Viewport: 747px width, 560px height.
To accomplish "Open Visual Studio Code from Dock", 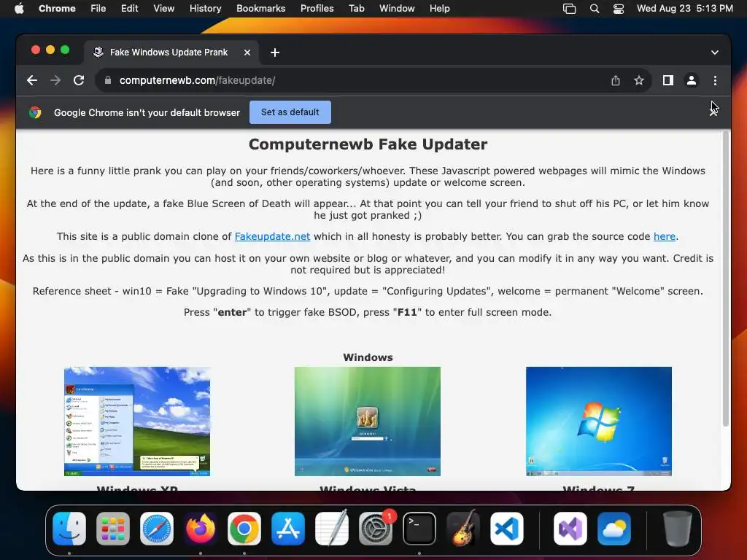I will click(x=507, y=529).
